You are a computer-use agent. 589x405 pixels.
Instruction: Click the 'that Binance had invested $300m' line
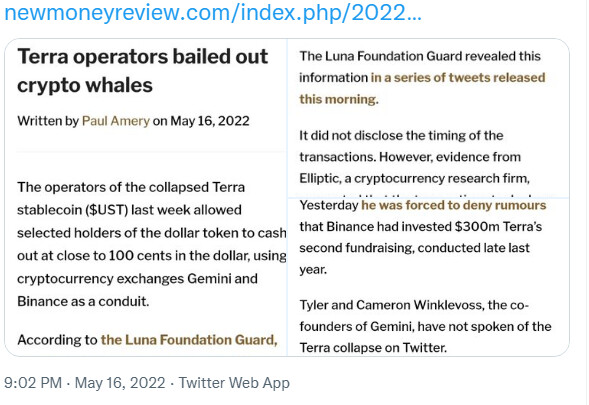click(421, 227)
